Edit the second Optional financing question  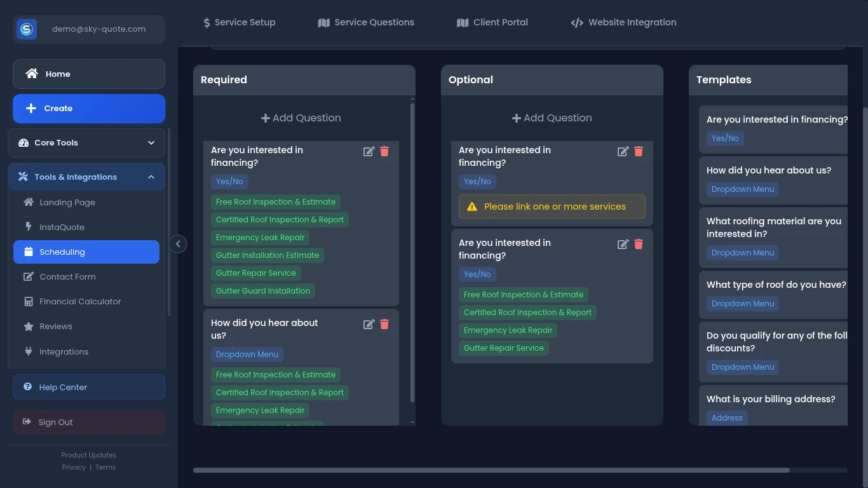point(623,244)
